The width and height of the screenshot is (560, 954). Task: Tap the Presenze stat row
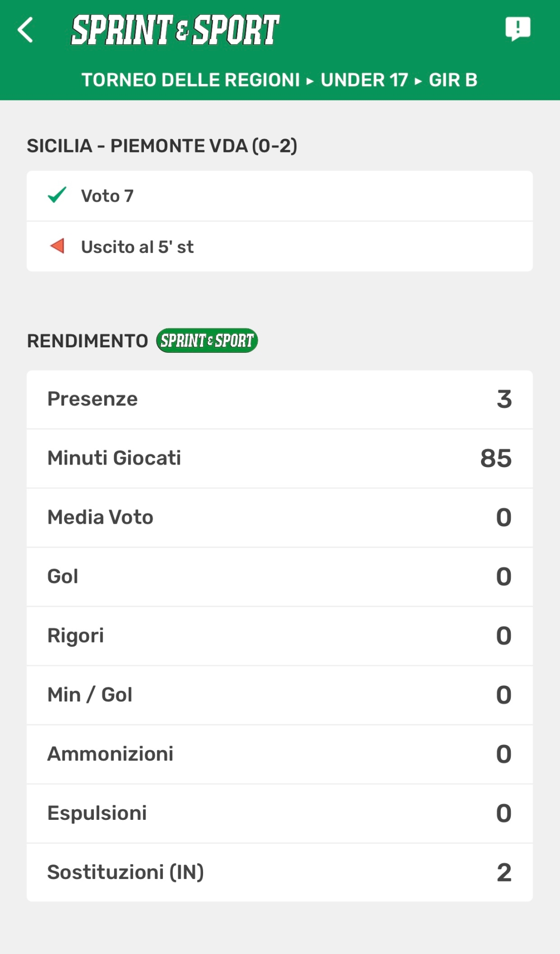(280, 399)
